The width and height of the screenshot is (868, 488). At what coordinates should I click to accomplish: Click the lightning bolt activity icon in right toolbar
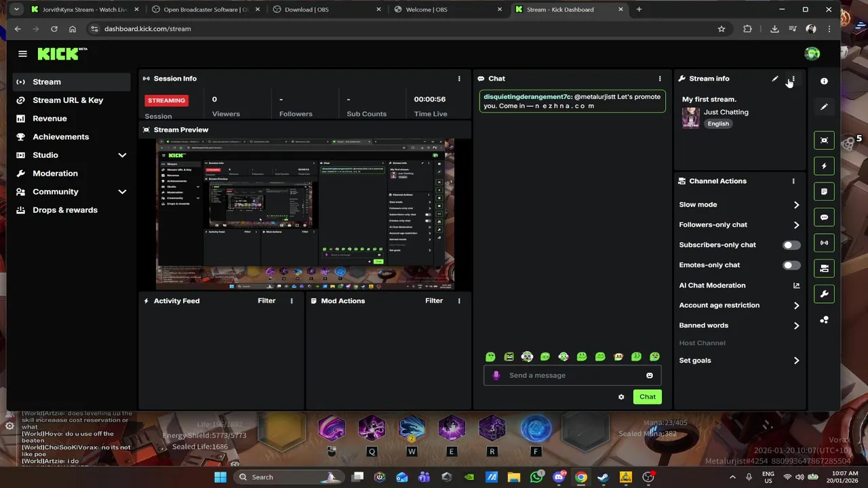[x=824, y=166]
